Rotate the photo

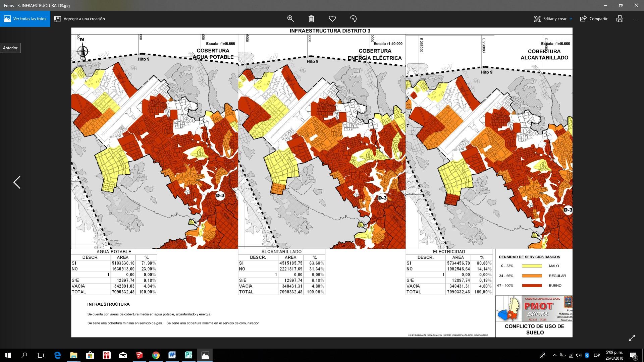353,19
